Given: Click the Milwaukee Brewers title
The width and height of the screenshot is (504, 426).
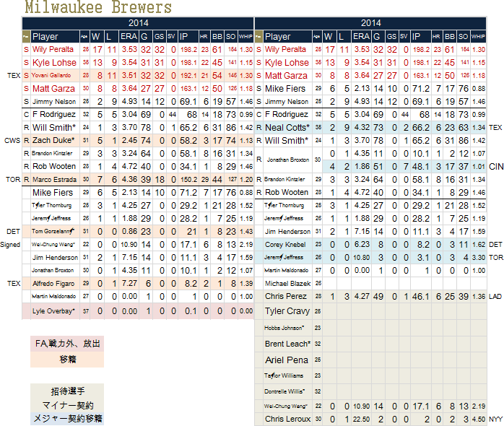Looking at the screenshot, I should (98, 7).
